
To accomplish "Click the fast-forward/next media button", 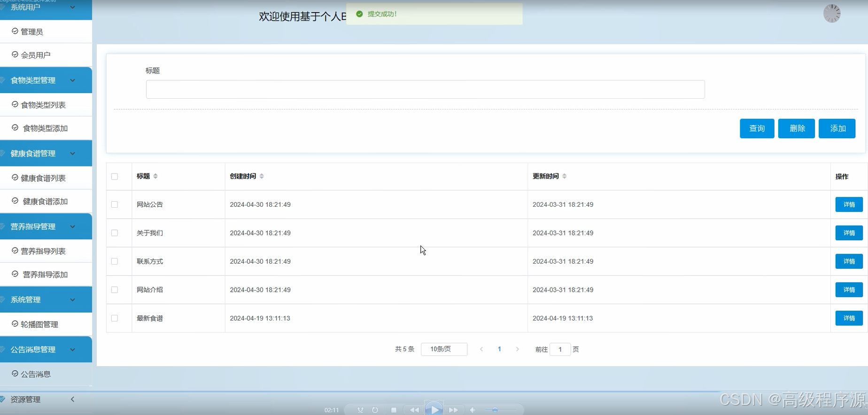I will click(x=453, y=410).
